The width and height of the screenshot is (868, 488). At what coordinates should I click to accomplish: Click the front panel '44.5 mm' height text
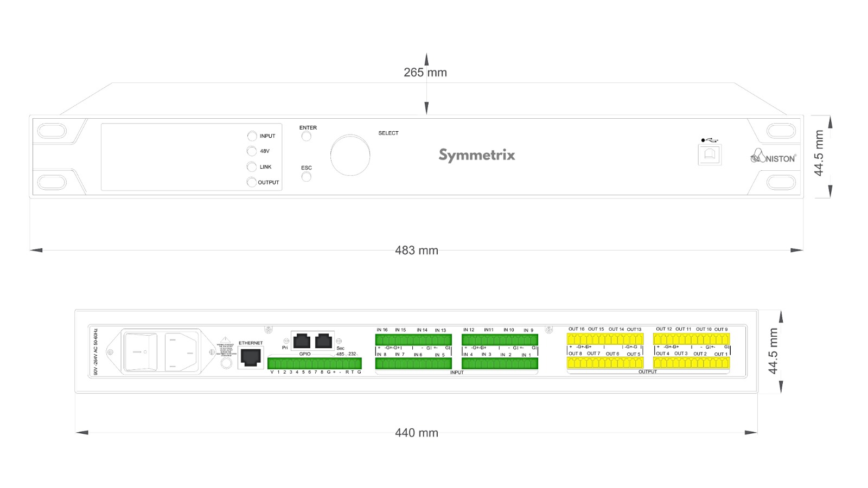click(819, 153)
